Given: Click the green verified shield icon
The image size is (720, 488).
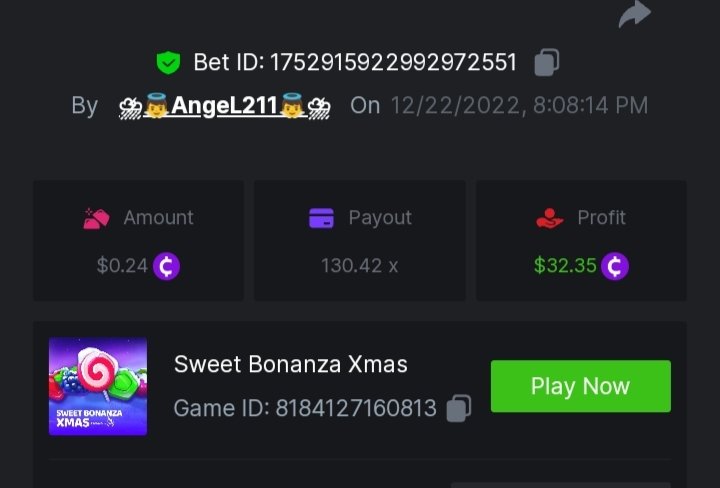Looking at the screenshot, I should (x=168, y=62).
